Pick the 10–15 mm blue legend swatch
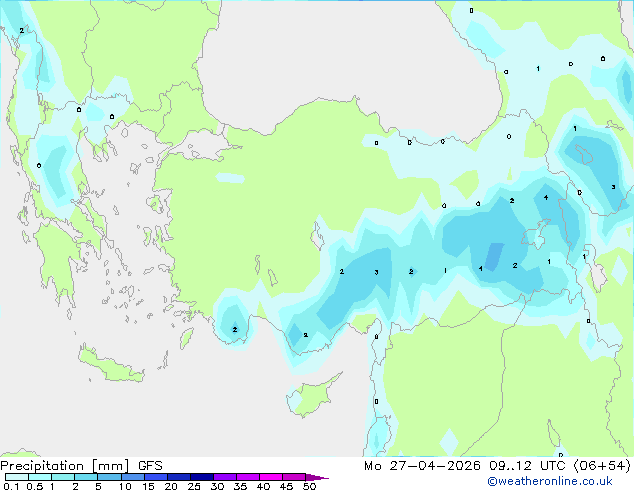Screen dimensions: 634x490 click(132, 477)
